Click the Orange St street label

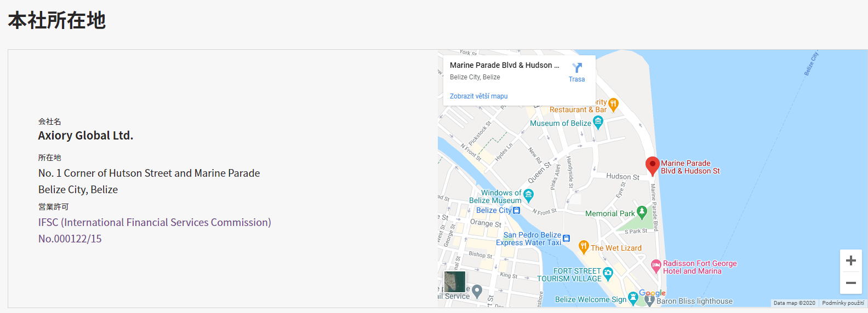486,223
